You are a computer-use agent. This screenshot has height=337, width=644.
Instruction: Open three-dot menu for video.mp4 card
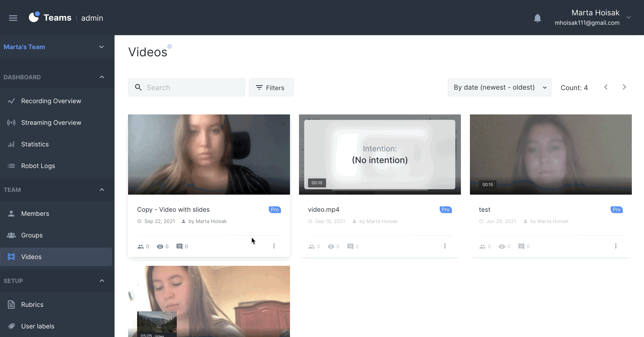click(x=444, y=246)
